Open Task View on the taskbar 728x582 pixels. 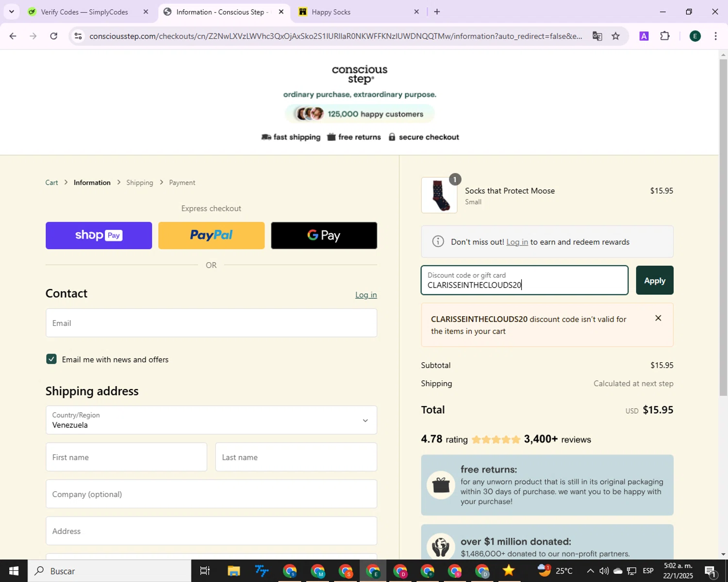[205, 571]
